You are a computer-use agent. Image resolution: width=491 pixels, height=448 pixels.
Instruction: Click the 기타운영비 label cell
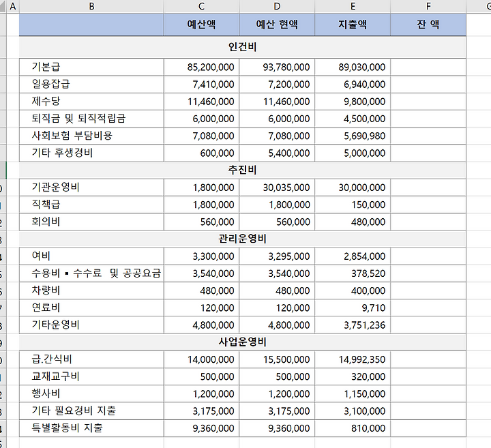tap(91, 325)
